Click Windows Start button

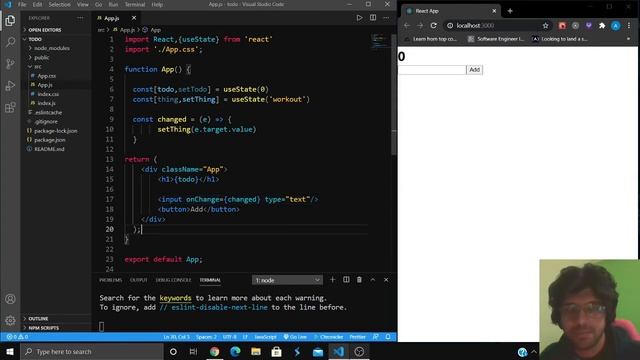10,351
